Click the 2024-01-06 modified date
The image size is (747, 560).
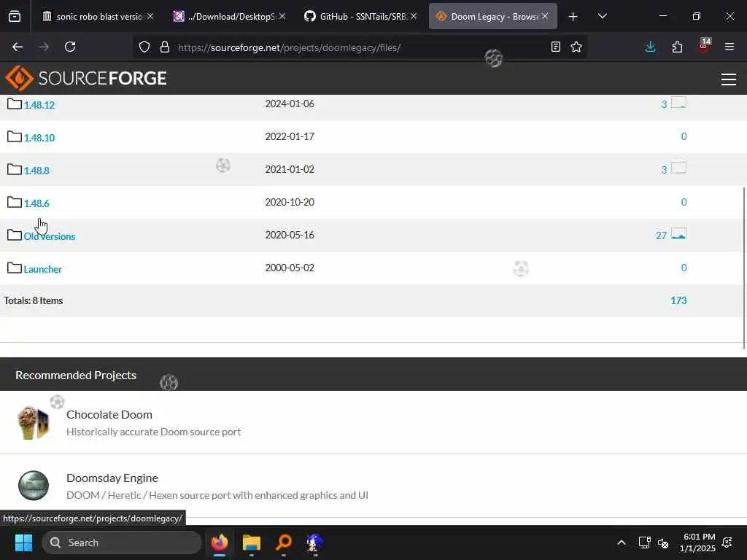point(290,104)
